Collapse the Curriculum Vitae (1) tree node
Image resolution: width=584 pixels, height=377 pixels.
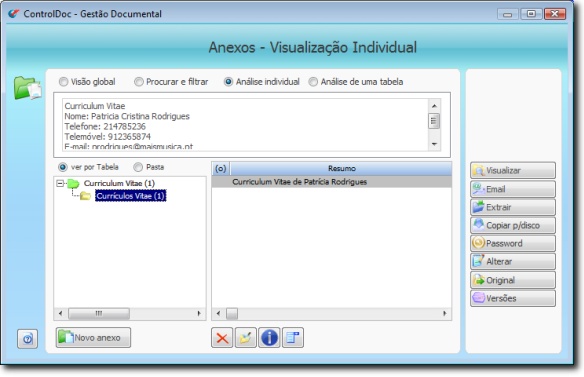[60, 183]
